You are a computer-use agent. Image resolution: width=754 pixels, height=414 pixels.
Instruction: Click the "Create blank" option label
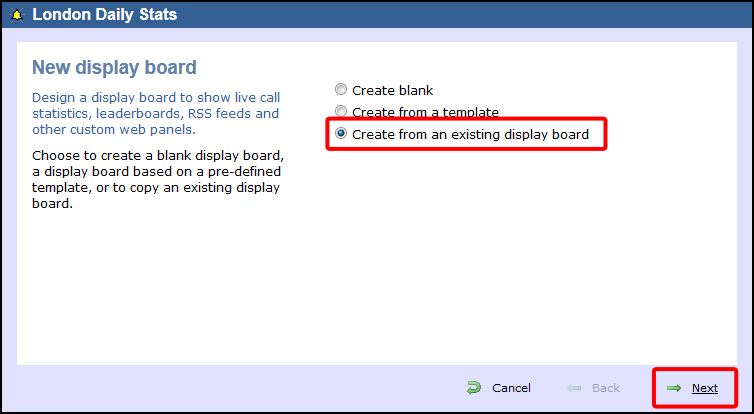pos(392,90)
